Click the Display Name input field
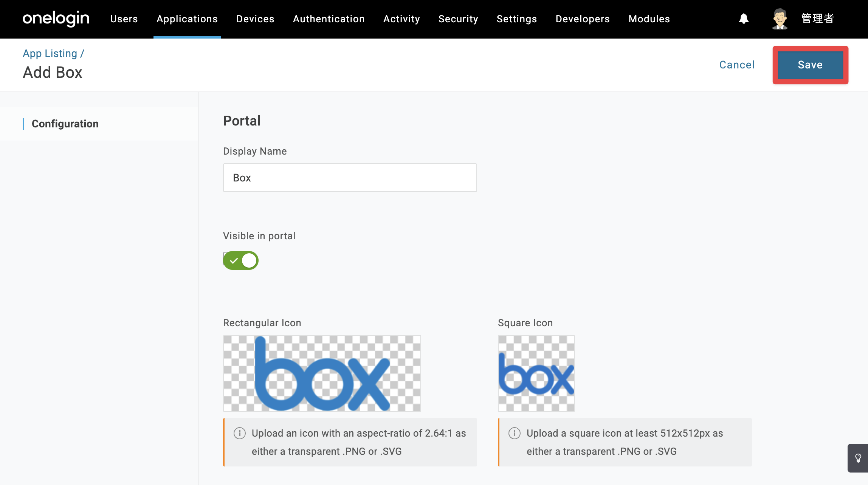868x485 pixels. point(350,178)
